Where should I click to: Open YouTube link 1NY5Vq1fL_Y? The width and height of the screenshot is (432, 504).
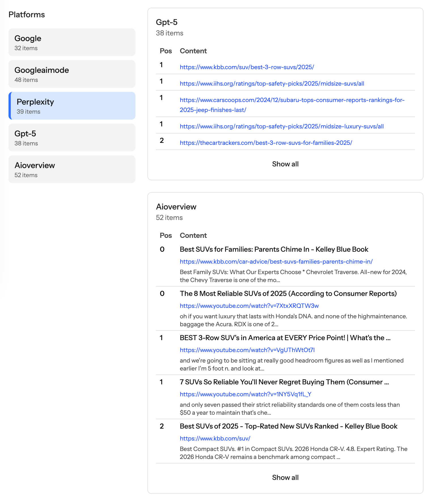point(245,394)
